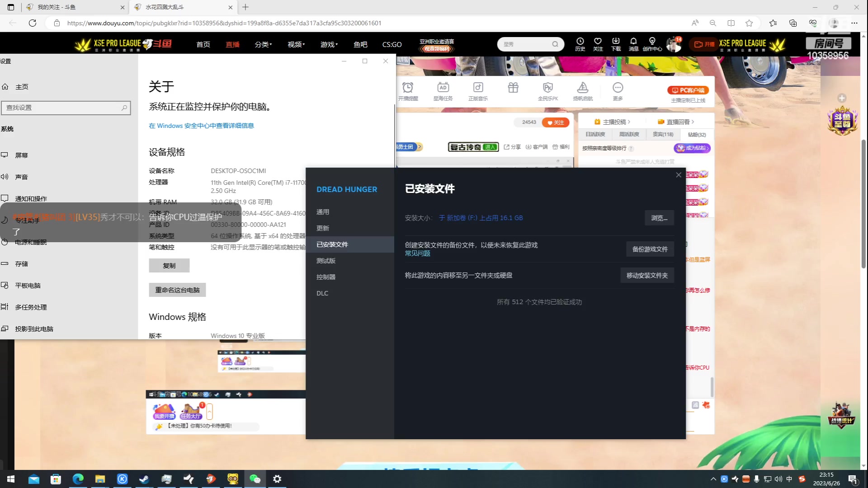
Task: Open the 扬帆启航 sailboat icon
Action: click(583, 91)
